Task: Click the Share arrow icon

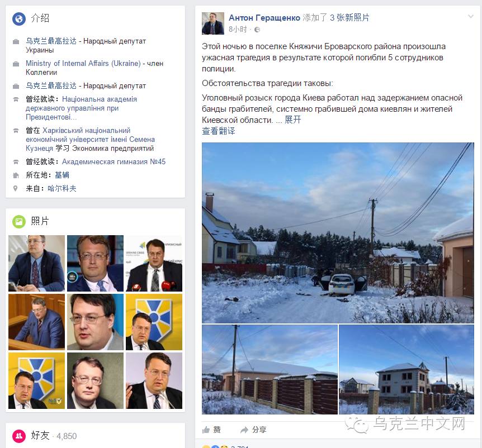Action: pyautogui.click(x=244, y=430)
